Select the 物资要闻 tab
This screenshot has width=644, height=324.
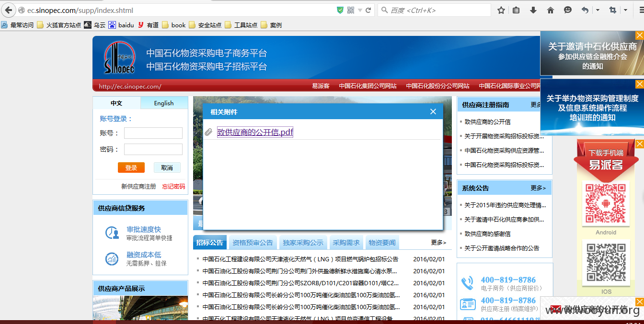coord(382,243)
